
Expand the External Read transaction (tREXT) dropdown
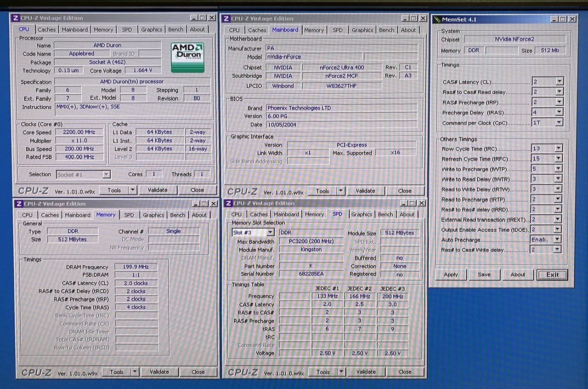click(x=558, y=219)
